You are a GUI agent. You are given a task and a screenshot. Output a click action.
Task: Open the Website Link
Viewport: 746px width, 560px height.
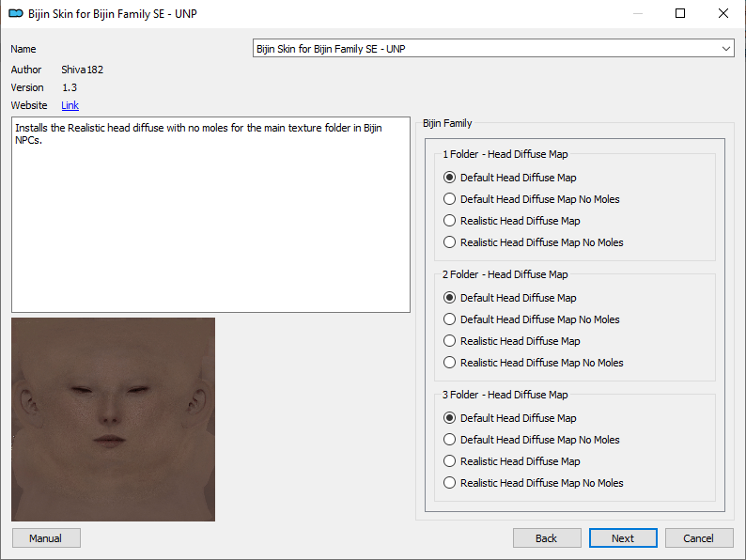[x=70, y=105]
